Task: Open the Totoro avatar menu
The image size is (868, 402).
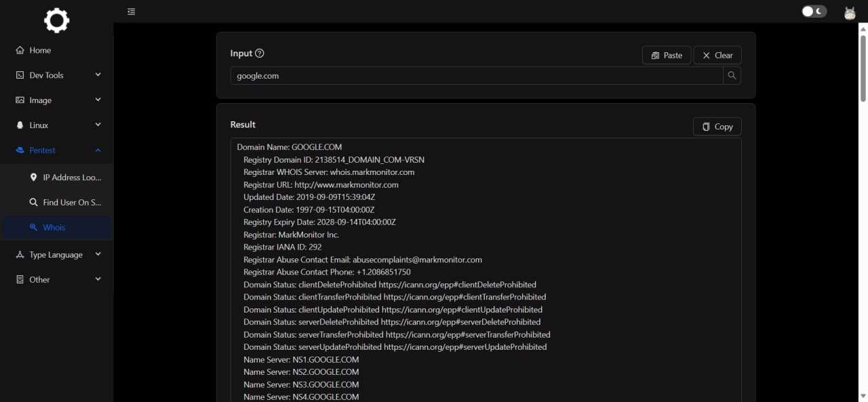Action: click(849, 12)
